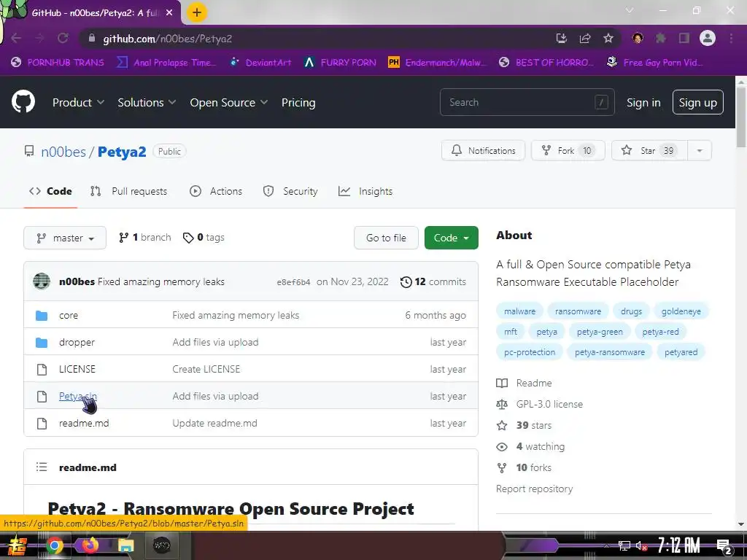Expand the Open Source menu
747x560 pixels.
(228, 102)
